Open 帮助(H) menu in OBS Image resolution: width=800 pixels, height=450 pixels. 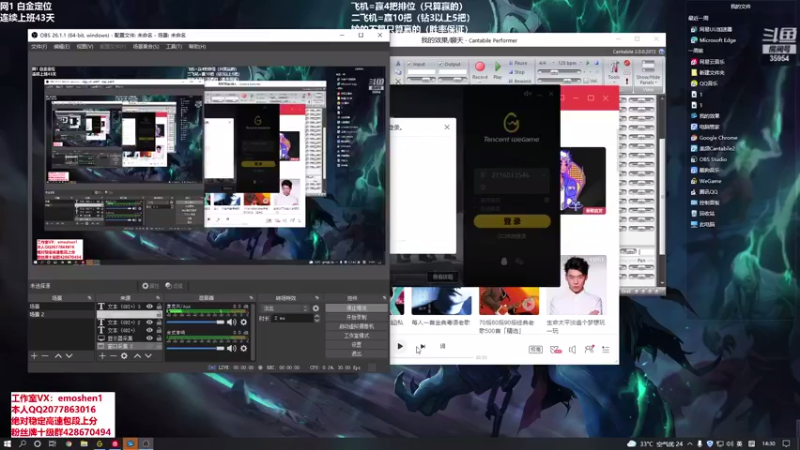pos(197,46)
